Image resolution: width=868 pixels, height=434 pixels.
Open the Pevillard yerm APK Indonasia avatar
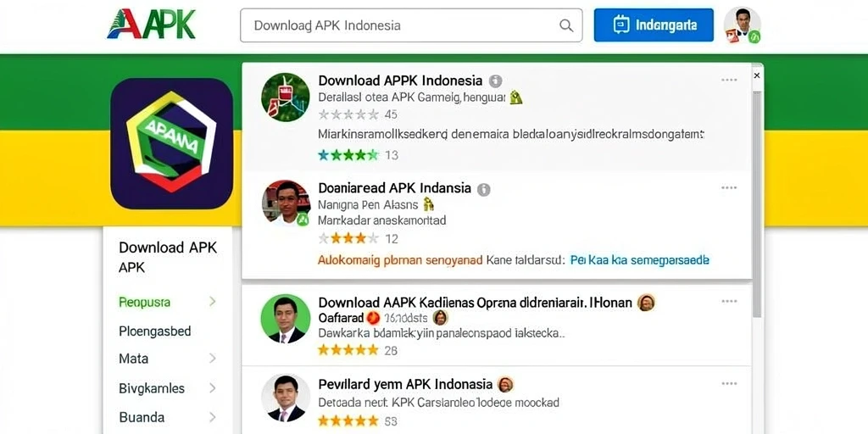click(285, 398)
